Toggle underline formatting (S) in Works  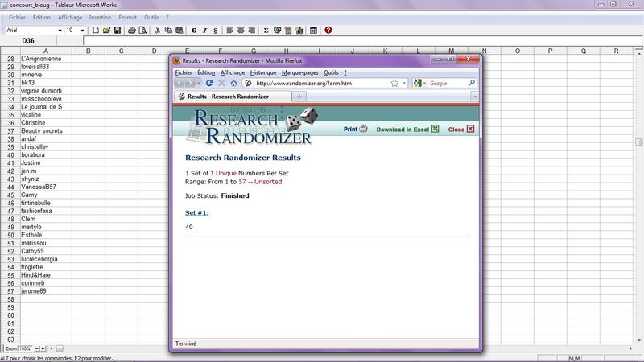click(216, 31)
